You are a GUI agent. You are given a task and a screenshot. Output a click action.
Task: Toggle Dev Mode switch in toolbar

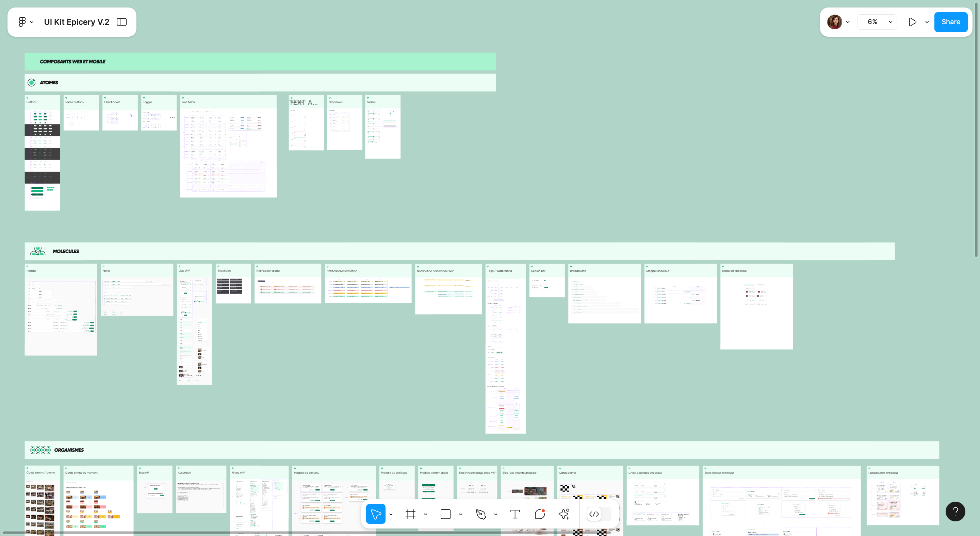(599, 514)
